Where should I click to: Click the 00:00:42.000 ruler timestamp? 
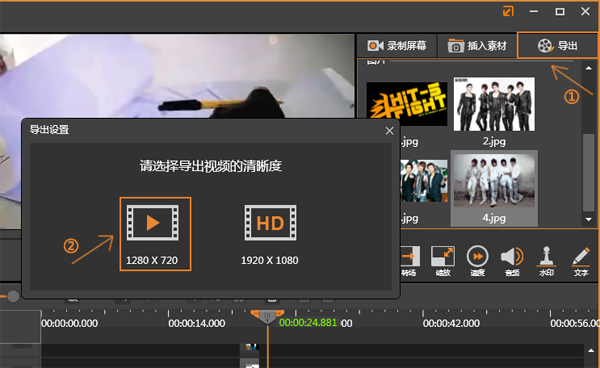(x=451, y=324)
